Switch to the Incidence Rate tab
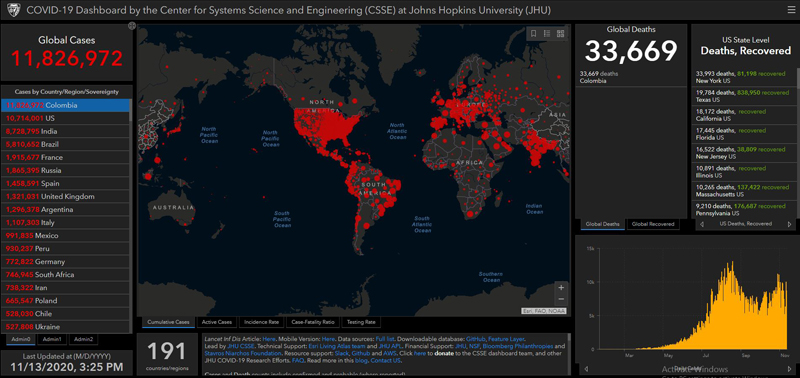This screenshot has width=800, height=378. (261, 322)
